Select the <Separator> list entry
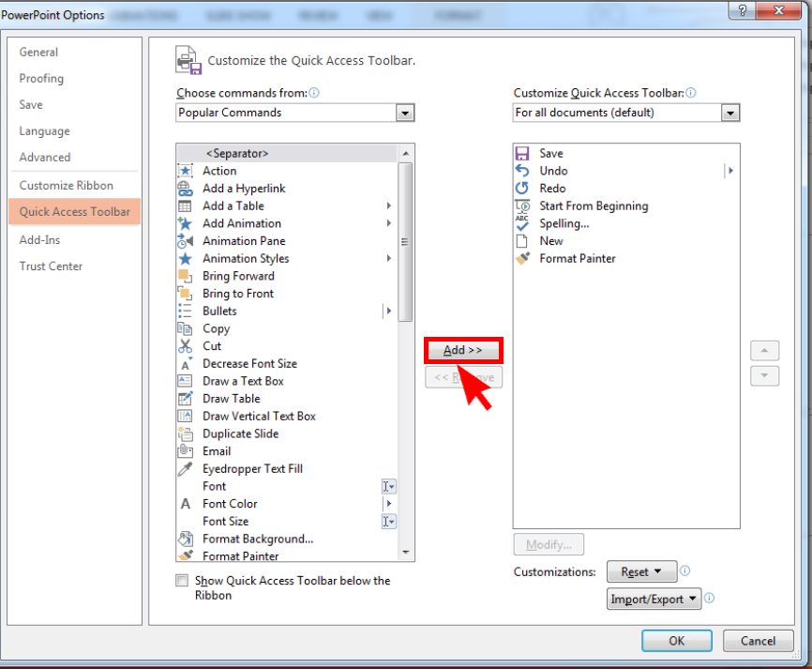Image resolution: width=812 pixels, height=669 pixels. pyautogui.click(x=288, y=153)
